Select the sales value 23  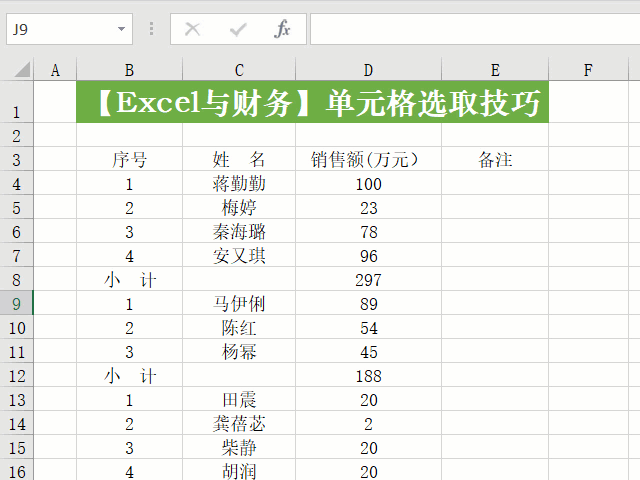(369, 207)
